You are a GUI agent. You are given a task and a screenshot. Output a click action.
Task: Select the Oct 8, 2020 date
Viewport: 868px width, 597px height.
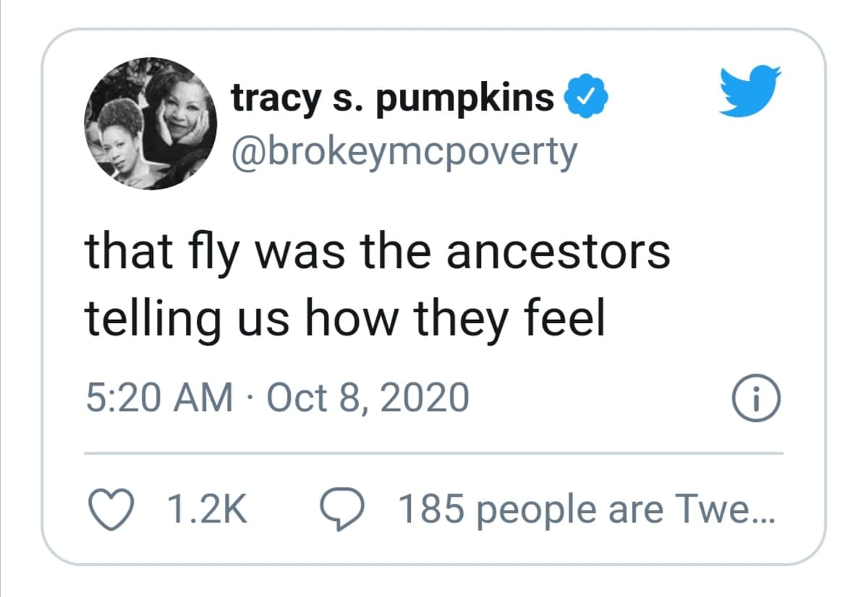tap(367, 398)
